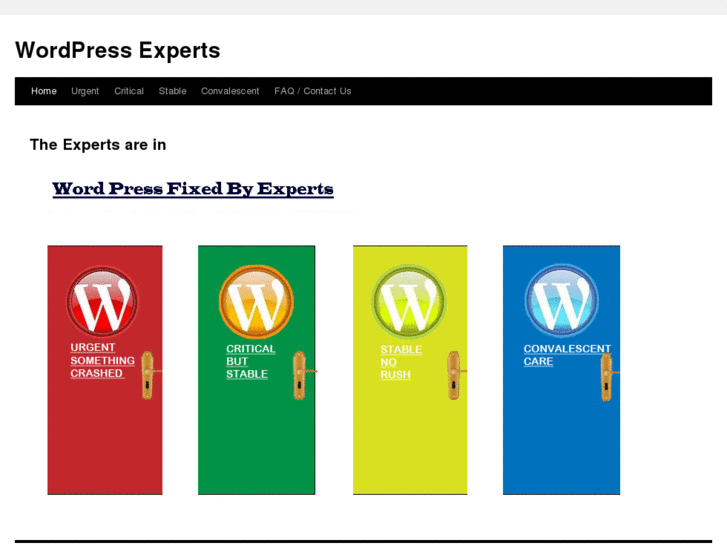The width and height of the screenshot is (727, 545).
Task: Open the Home menu item
Action: click(44, 91)
